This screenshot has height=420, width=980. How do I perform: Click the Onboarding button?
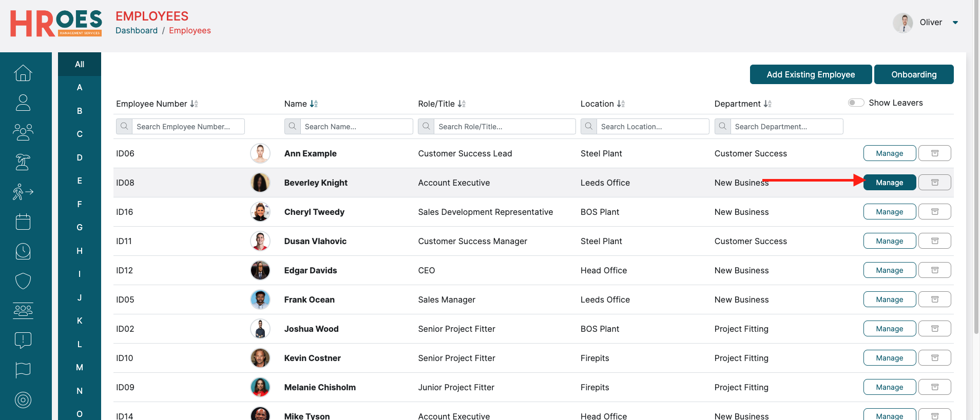tap(914, 74)
